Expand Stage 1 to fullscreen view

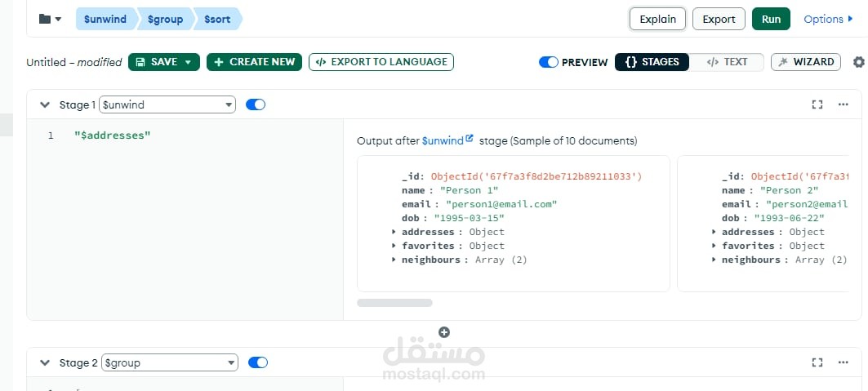tap(817, 104)
